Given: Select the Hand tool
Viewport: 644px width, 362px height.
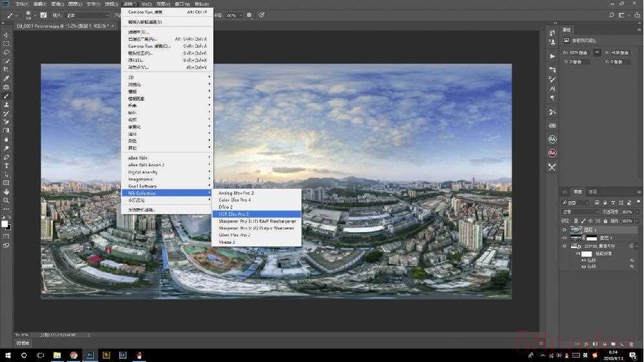Looking at the screenshot, I should pyautogui.click(x=6, y=192).
